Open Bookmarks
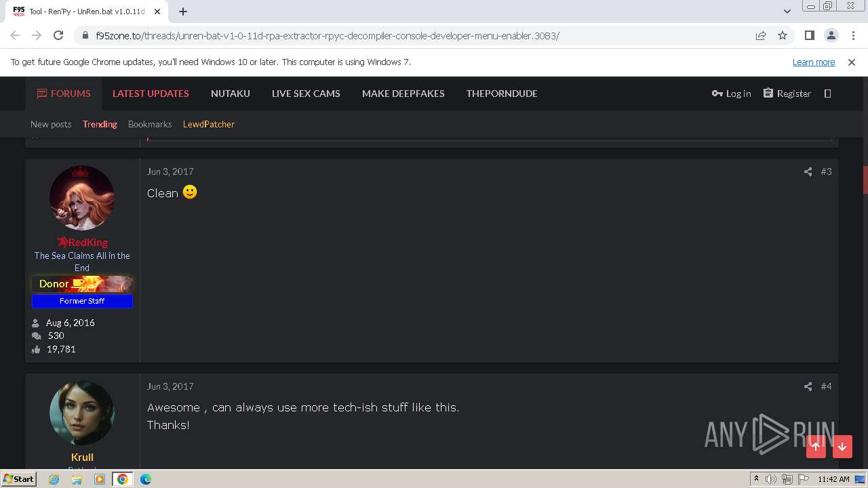 click(x=150, y=124)
